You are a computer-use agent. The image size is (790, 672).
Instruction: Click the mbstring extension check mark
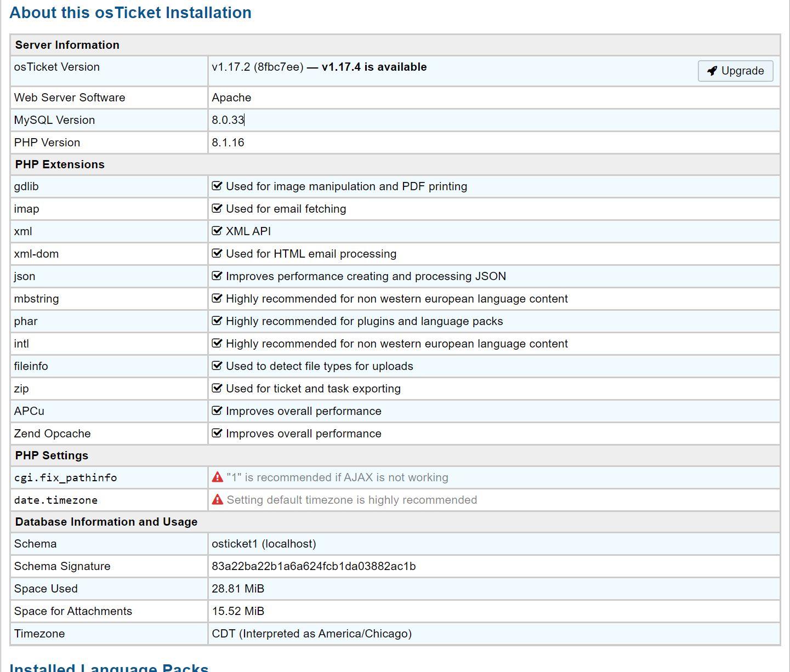217,299
